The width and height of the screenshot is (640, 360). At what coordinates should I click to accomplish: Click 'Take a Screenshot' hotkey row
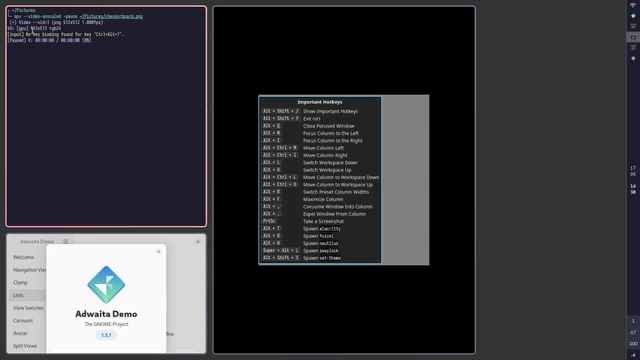pos(320,221)
